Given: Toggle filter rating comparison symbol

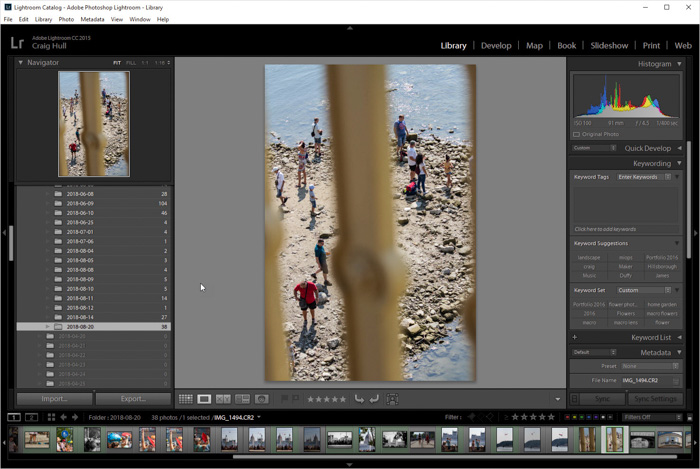Looking at the screenshot, I should (506, 417).
